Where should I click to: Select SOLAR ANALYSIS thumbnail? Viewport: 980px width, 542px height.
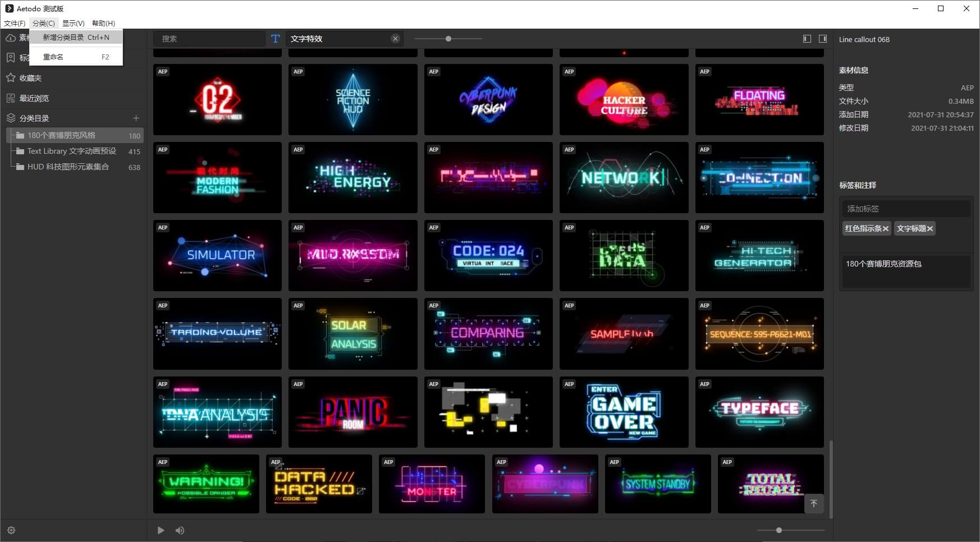tap(352, 333)
